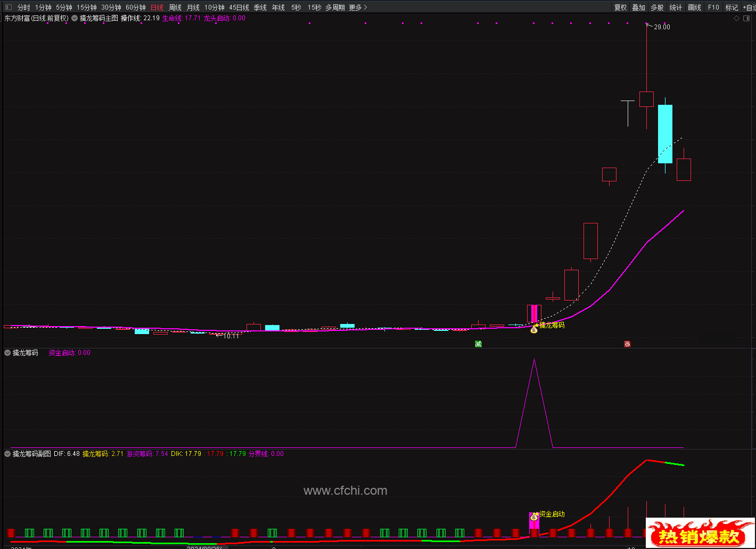Click the green 减 marker
The height and width of the screenshot is (549, 756).
tap(478, 344)
